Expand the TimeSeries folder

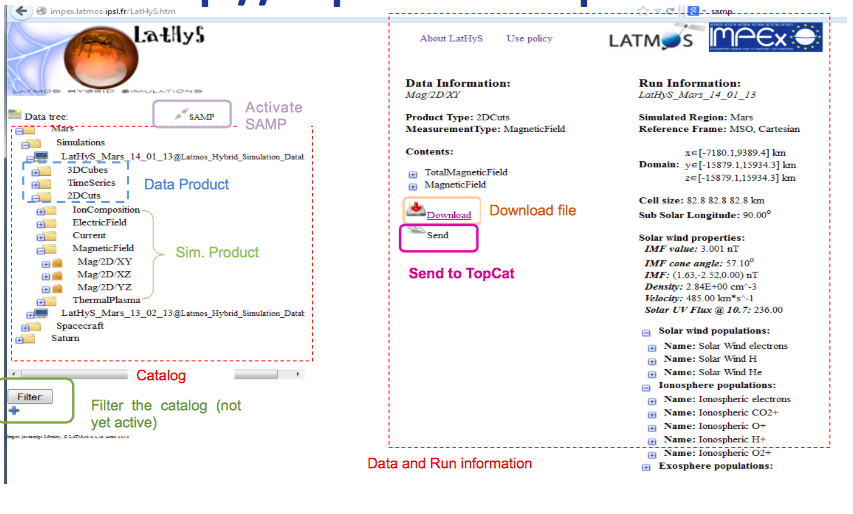[x=35, y=185]
